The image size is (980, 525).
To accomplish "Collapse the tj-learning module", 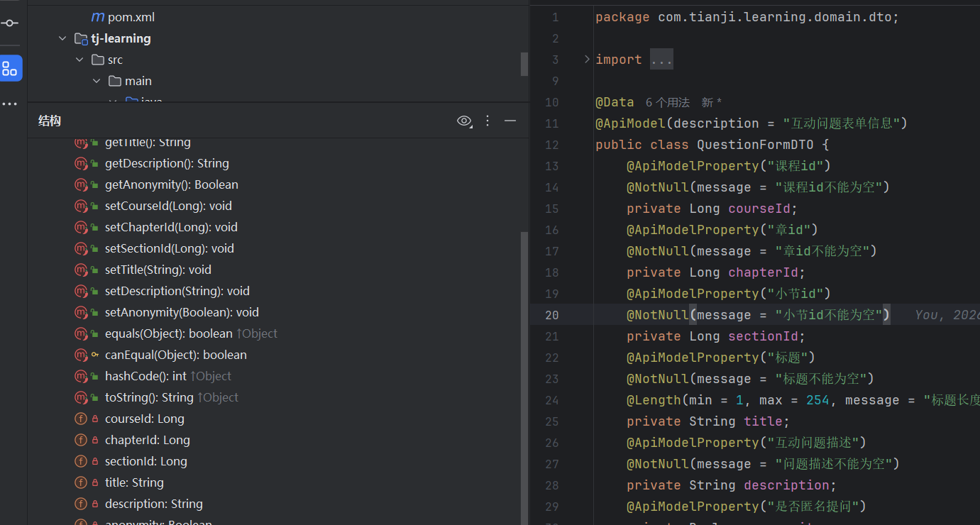I will click(x=63, y=38).
